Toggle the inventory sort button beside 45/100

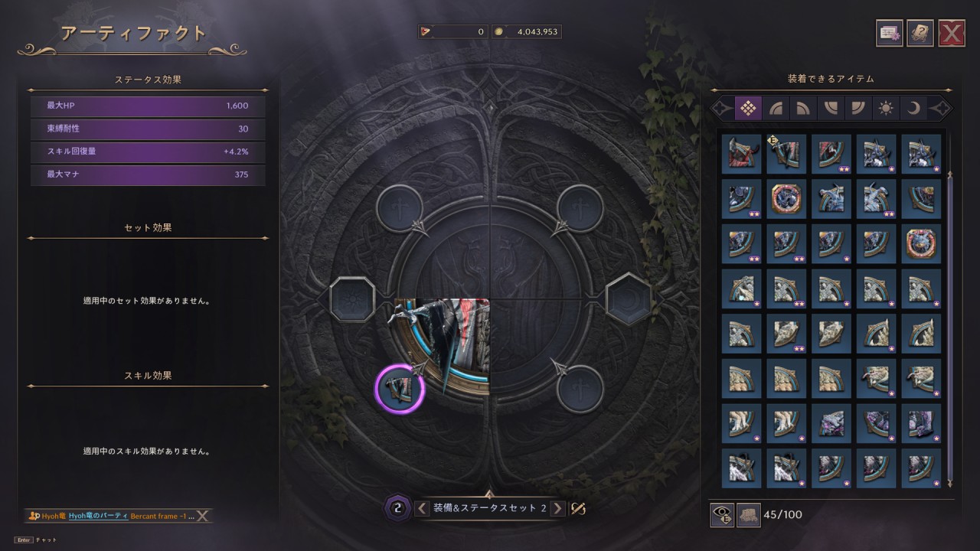click(x=749, y=515)
